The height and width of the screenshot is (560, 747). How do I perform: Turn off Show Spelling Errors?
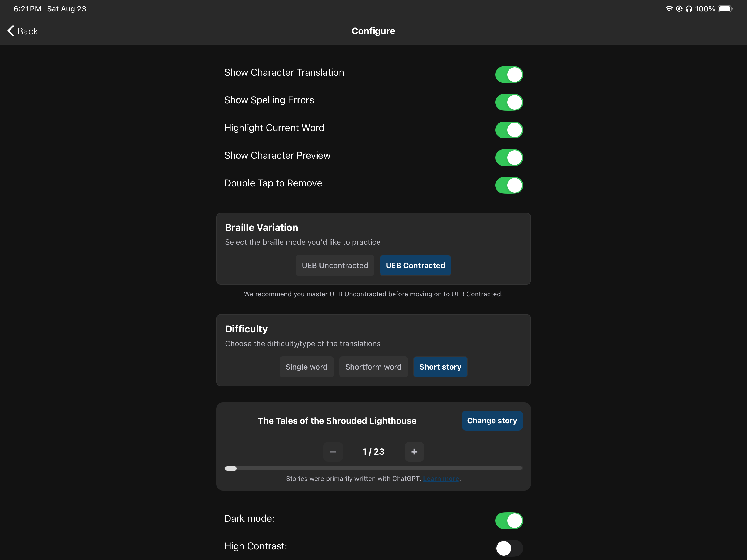tap(509, 102)
